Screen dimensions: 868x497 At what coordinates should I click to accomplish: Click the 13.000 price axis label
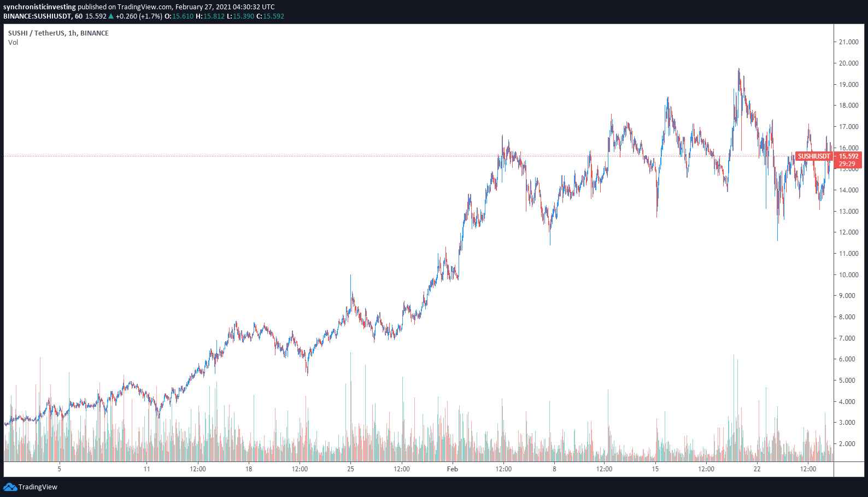[x=849, y=212]
